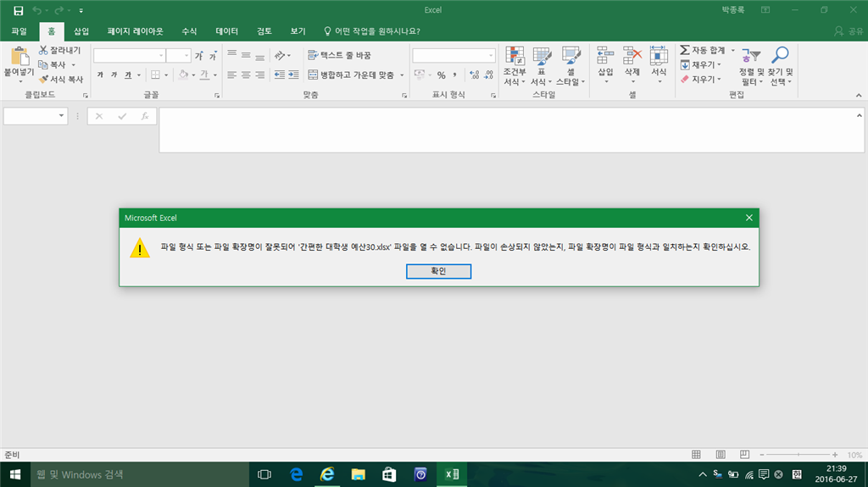The width and height of the screenshot is (868, 487).
Task: Open the font size combo box
Action: (178, 55)
